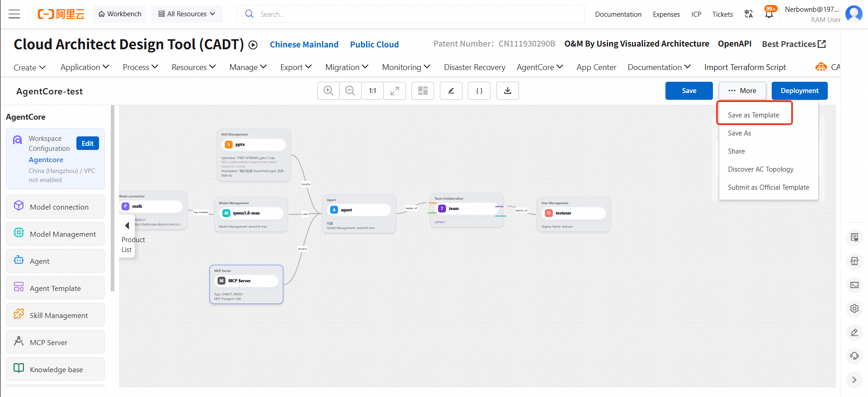Open the Best Practices link
The image size is (868, 397).
794,44
